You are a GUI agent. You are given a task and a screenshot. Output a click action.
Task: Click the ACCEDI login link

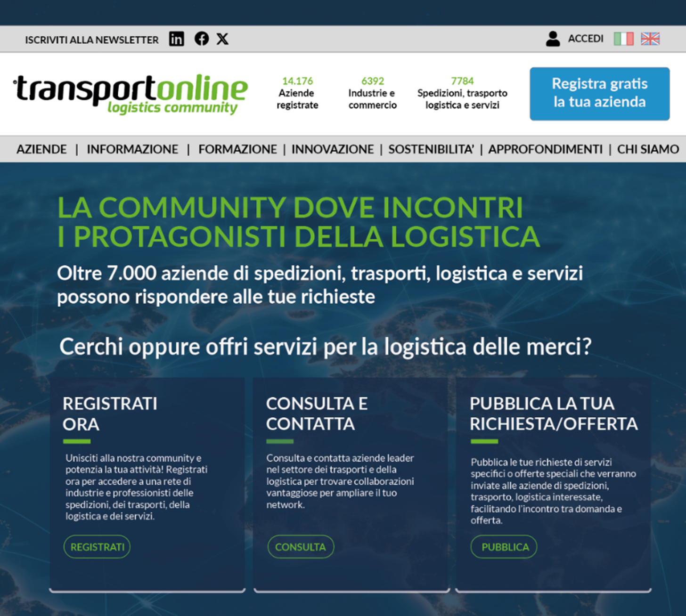pos(586,39)
